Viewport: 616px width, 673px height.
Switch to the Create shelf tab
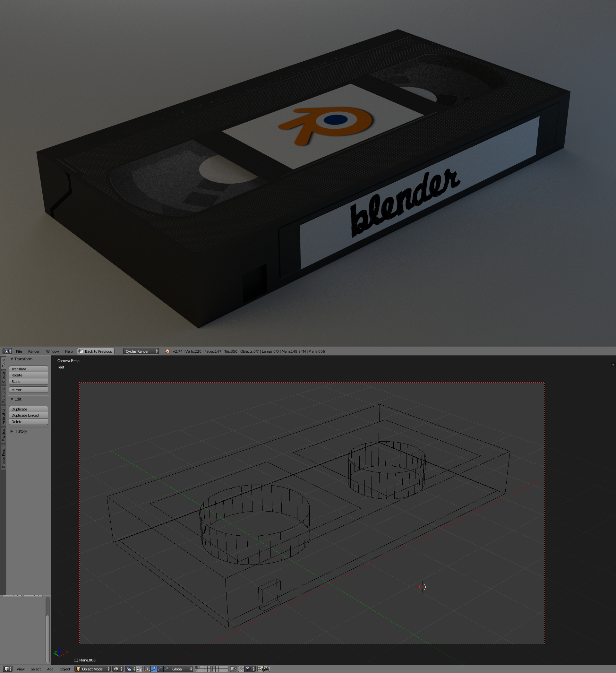tap(3, 377)
